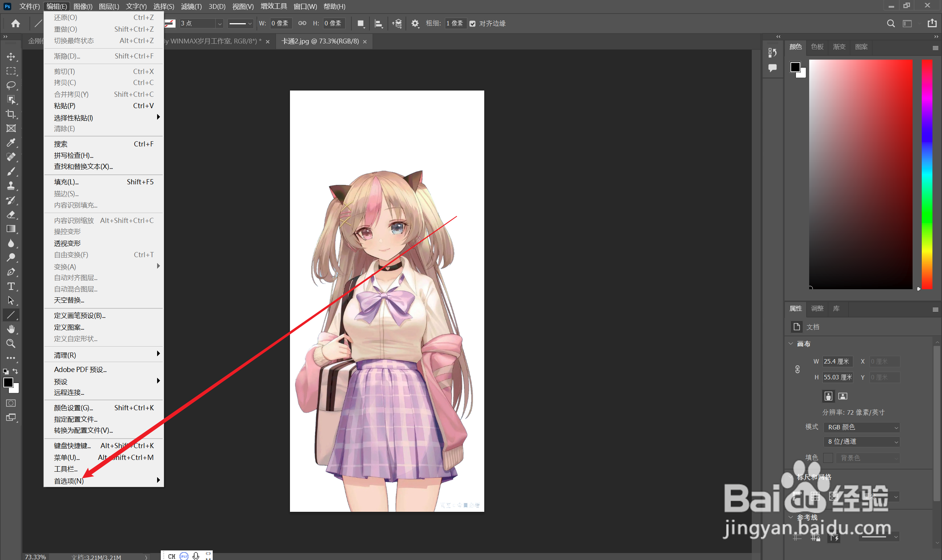Select the Crop tool

pos(11,114)
